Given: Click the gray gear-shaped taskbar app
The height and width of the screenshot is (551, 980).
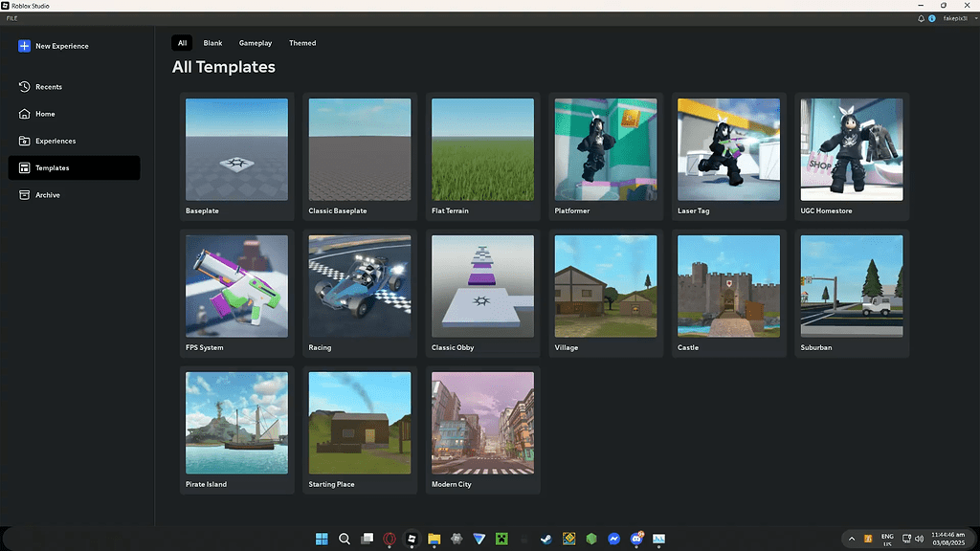Looking at the screenshot, I should [x=457, y=539].
